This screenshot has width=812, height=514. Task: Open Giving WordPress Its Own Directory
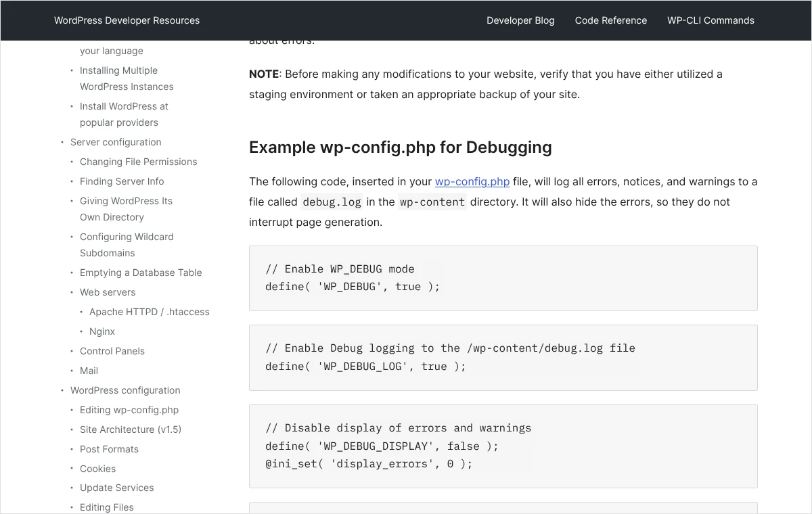tap(126, 209)
